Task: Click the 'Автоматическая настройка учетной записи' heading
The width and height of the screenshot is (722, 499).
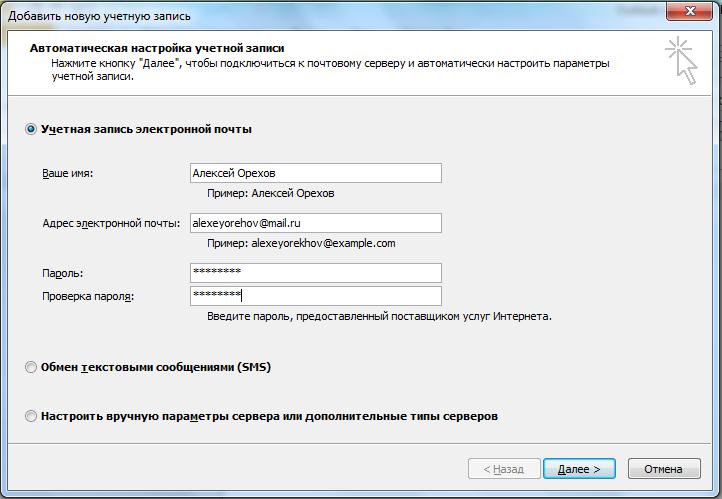Action: (157, 47)
